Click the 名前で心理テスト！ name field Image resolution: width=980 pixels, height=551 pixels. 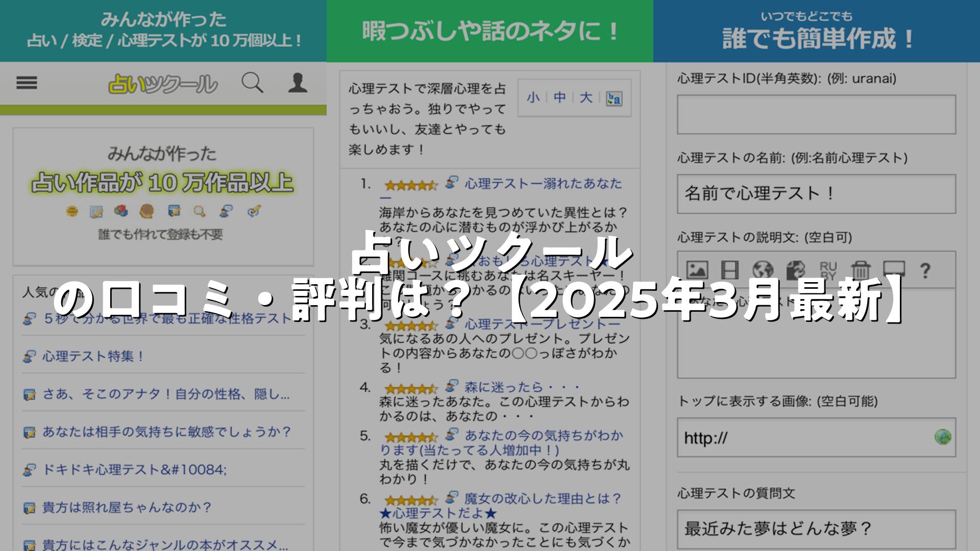[816, 194]
